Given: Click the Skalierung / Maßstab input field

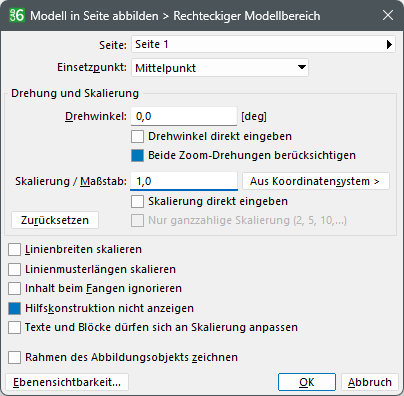Looking at the screenshot, I should (184, 181).
